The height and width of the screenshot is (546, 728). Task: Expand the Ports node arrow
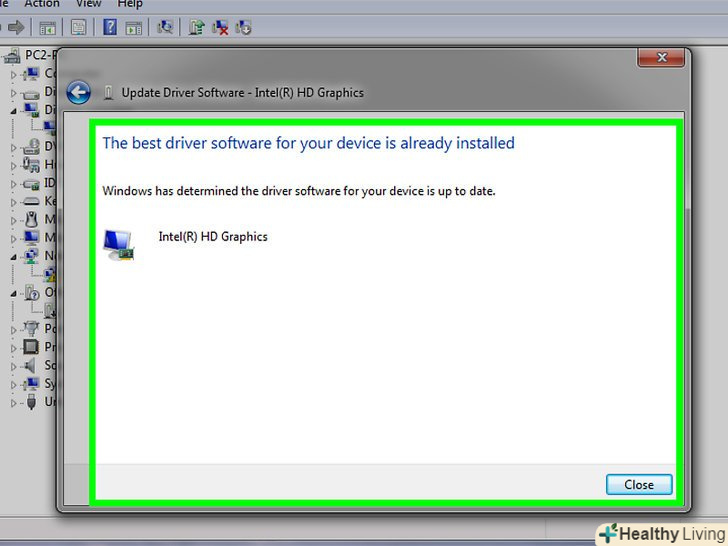click(x=13, y=330)
